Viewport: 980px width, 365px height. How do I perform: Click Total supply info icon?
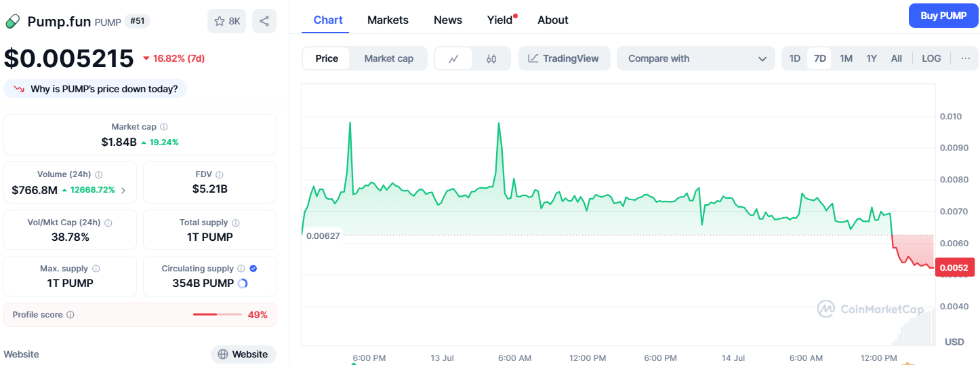pos(235,223)
